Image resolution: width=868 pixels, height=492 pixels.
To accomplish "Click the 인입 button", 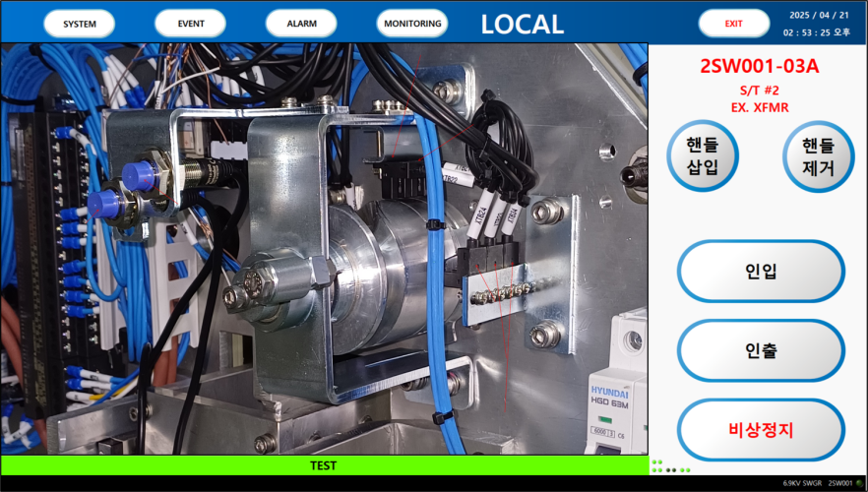I will tap(761, 272).
